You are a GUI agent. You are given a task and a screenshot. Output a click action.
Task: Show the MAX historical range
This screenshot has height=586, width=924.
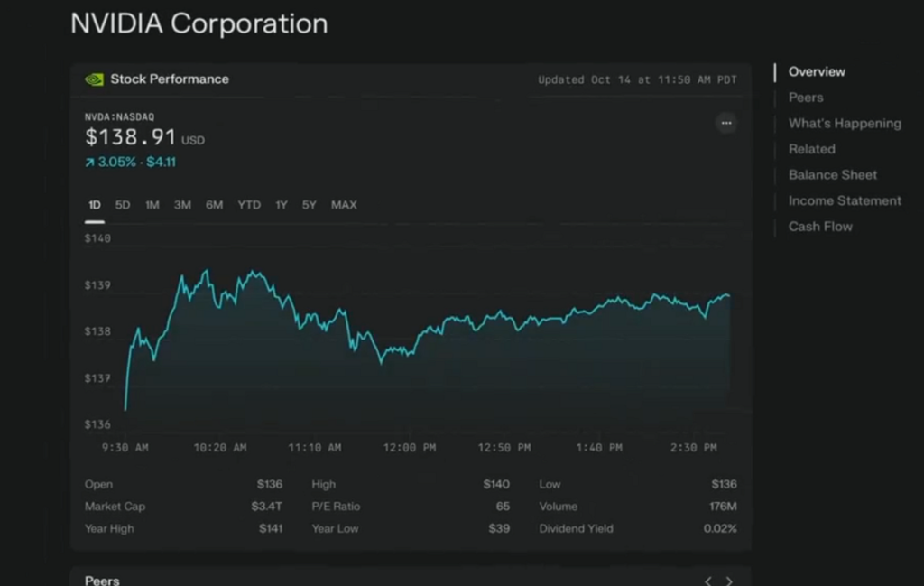pyautogui.click(x=343, y=205)
